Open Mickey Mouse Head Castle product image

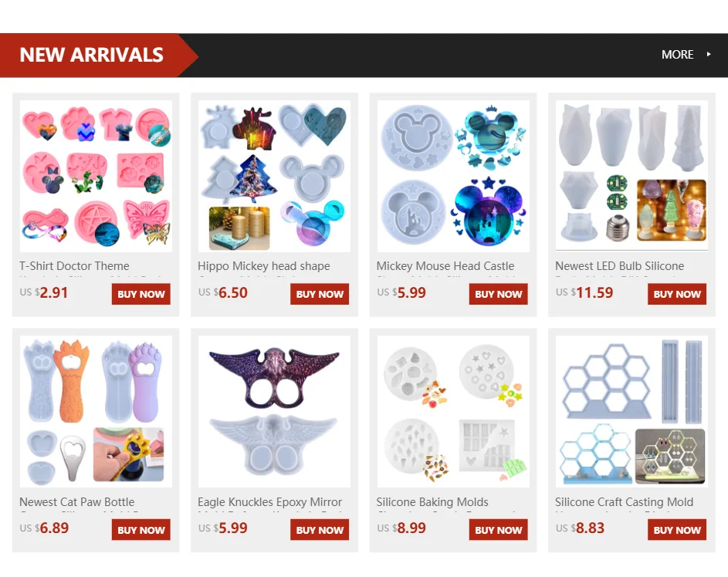coord(453,176)
